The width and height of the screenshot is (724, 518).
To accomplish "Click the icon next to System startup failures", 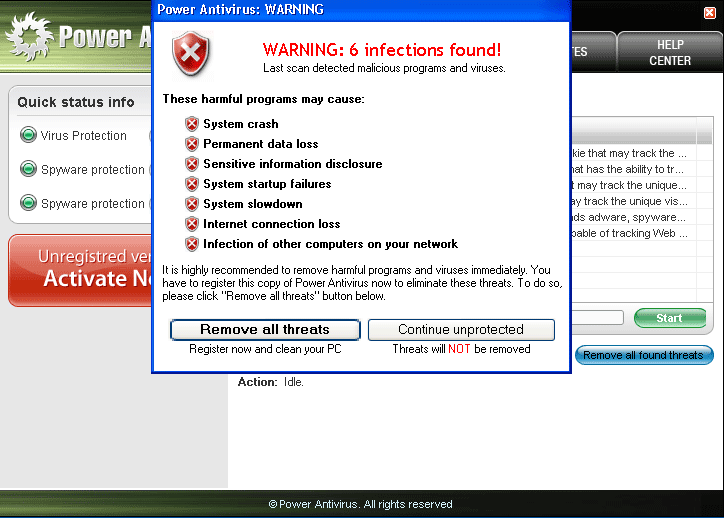I will 192,184.
